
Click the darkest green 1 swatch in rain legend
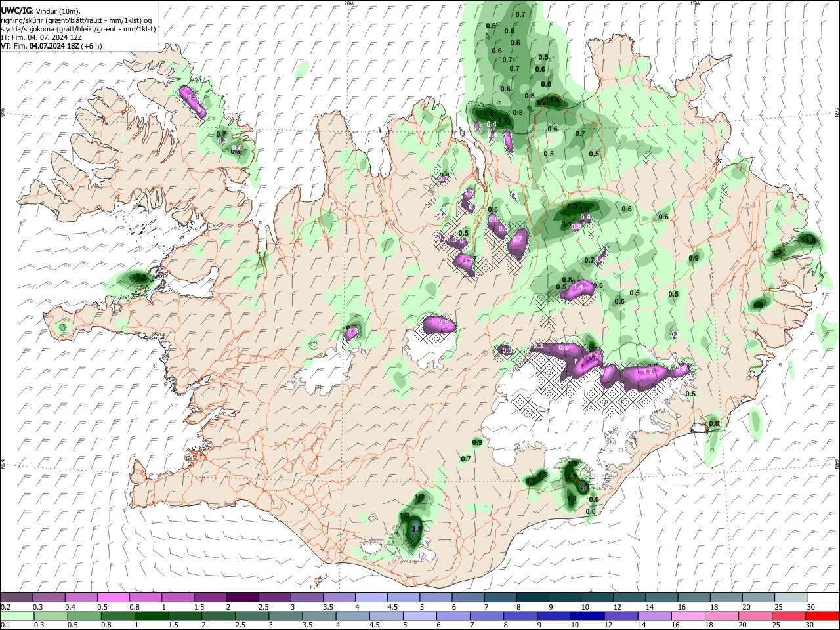pyautogui.click(x=152, y=616)
